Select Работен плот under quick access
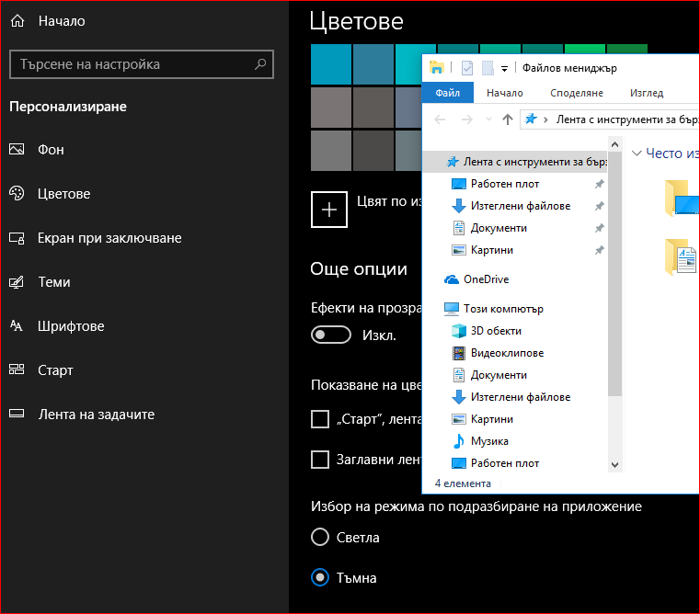This screenshot has width=700, height=614. click(x=505, y=184)
